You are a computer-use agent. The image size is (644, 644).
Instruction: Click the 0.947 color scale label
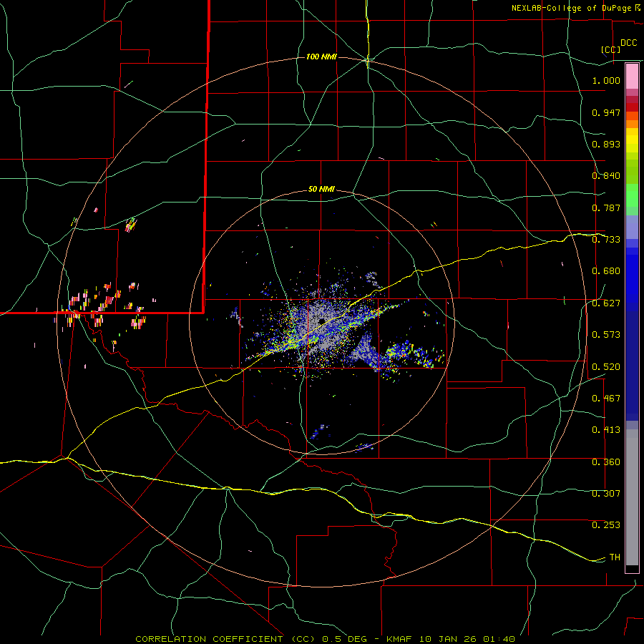point(606,112)
